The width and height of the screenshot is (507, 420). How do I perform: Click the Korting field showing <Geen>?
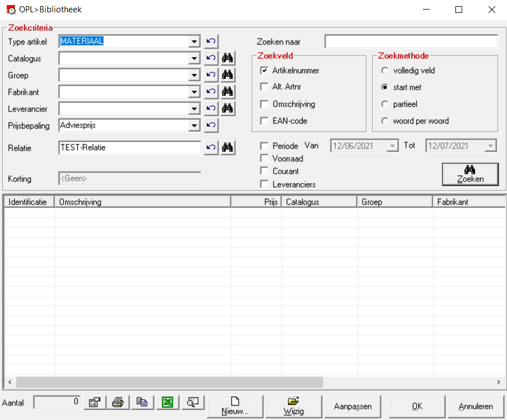coord(129,179)
